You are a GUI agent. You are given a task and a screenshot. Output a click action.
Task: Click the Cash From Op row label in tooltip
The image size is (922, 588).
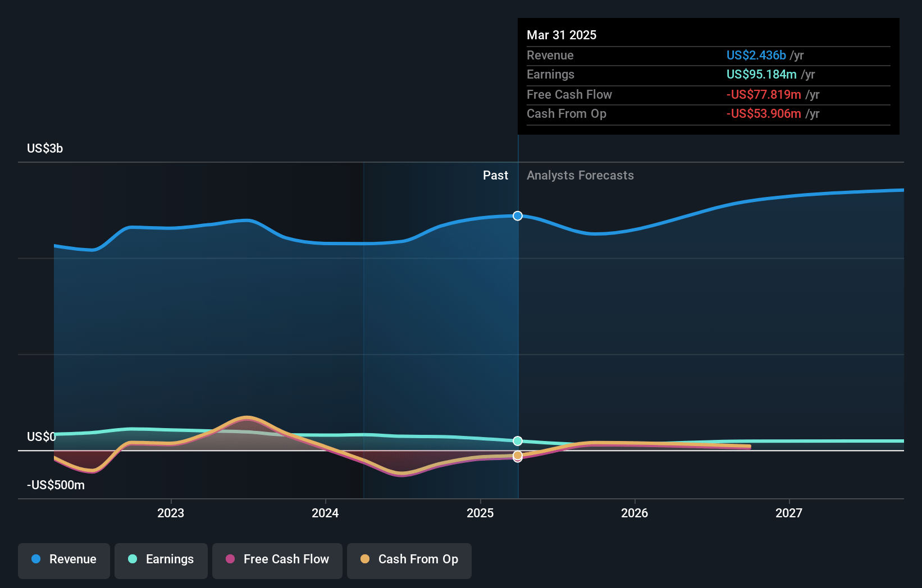(x=567, y=114)
